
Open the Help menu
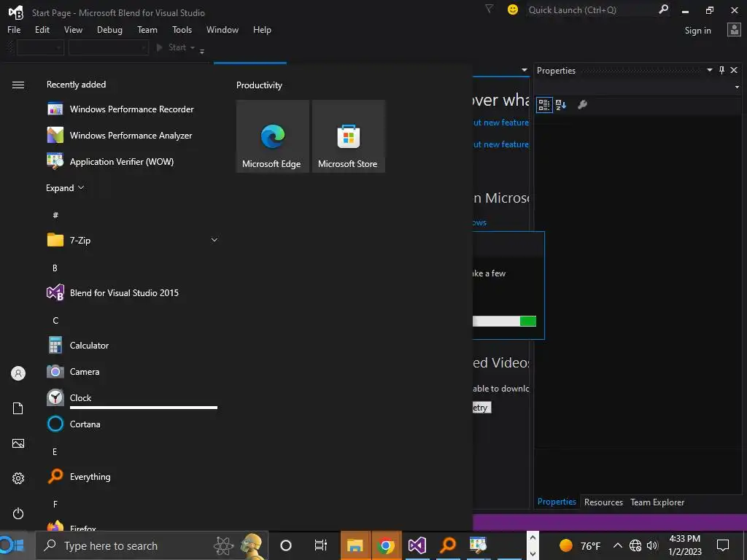[x=262, y=29]
